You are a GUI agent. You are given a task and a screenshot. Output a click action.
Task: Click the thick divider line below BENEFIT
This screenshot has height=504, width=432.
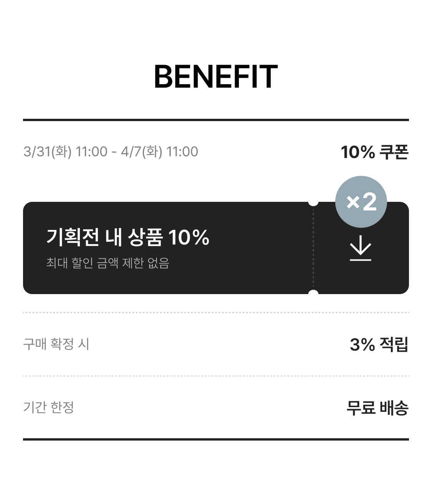[216, 120]
